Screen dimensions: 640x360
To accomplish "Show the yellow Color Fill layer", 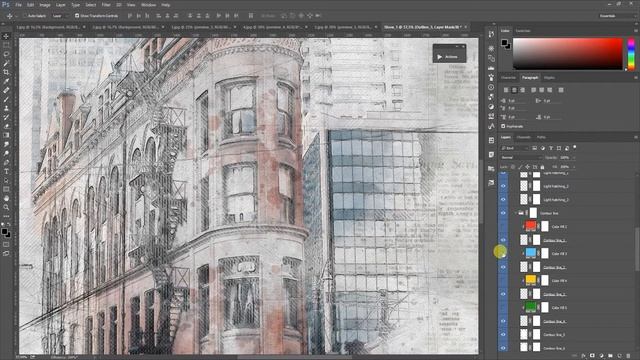I will click(x=503, y=280).
